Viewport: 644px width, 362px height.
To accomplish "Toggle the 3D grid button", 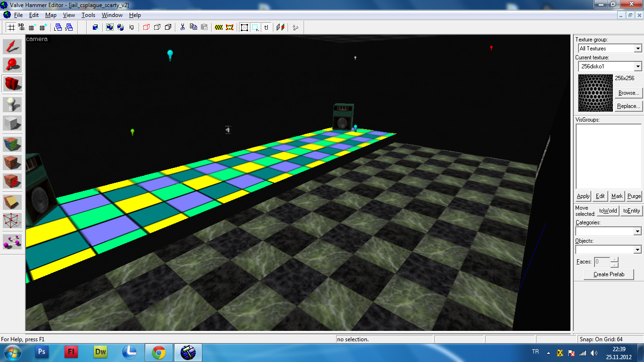I will 21,27.
